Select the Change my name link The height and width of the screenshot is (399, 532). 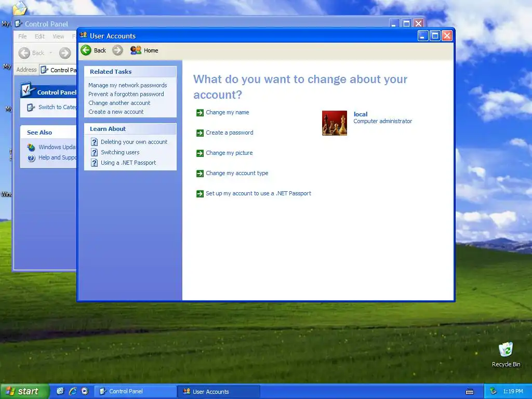tap(228, 112)
